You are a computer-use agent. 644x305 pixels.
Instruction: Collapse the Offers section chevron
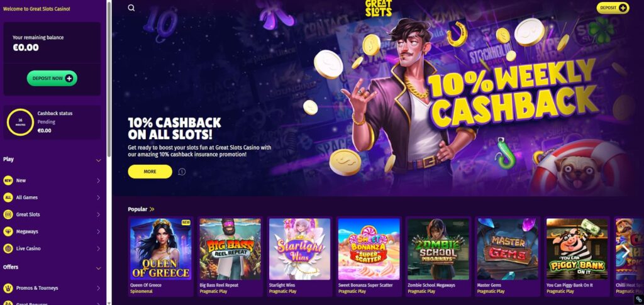98,268
